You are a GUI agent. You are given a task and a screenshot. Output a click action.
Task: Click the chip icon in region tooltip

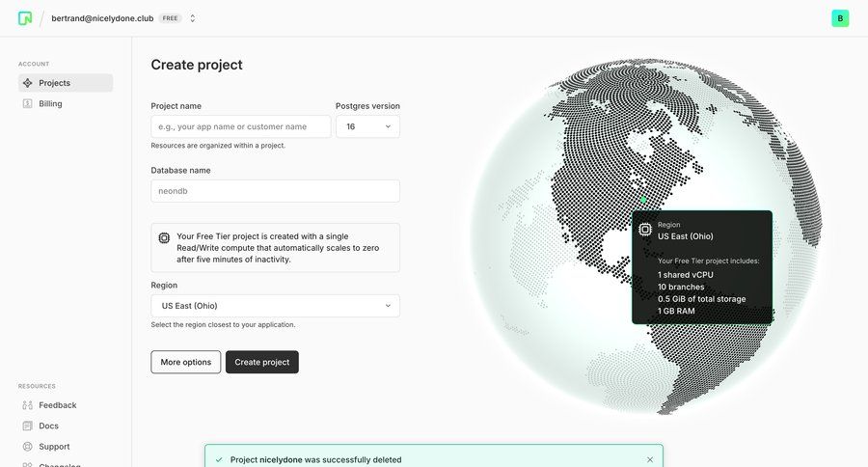pos(645,230)
